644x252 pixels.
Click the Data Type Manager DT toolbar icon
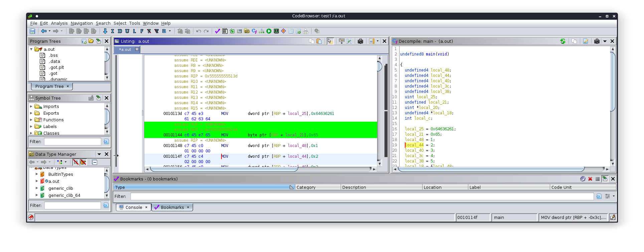247,31
